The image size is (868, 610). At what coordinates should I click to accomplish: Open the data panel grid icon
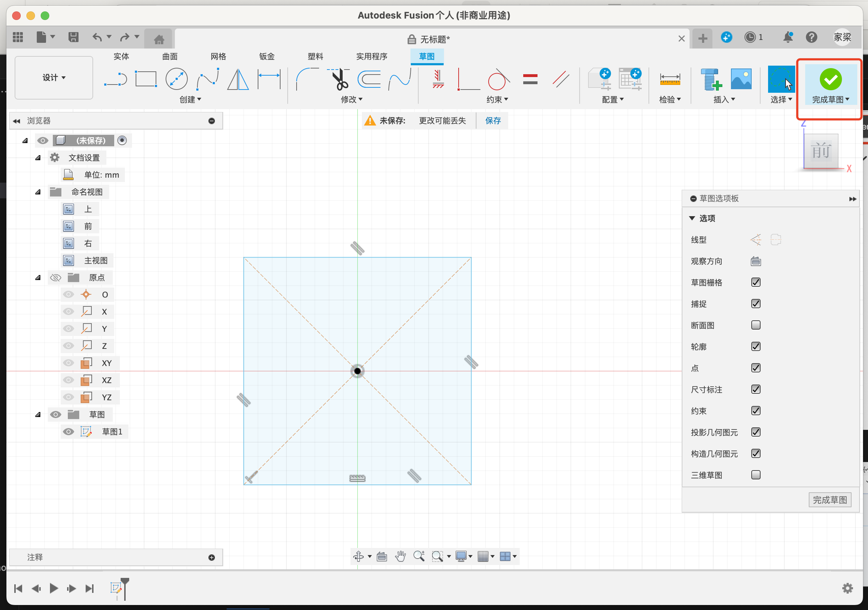click(18, 37)
